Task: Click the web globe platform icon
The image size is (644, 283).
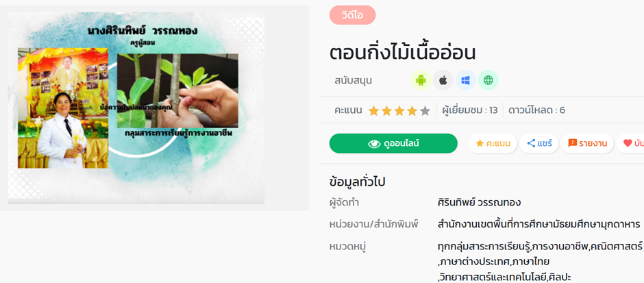Action: [488, 80]
